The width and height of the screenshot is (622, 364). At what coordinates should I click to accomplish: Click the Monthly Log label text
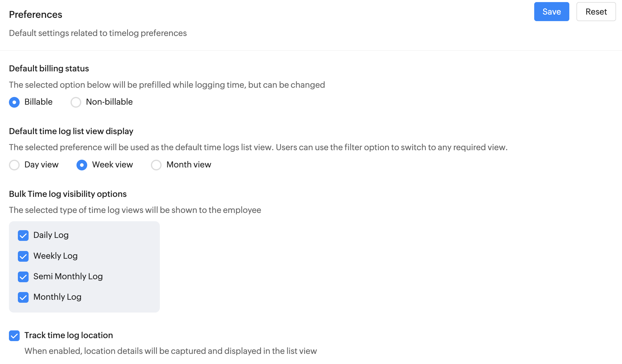[57, 297]
